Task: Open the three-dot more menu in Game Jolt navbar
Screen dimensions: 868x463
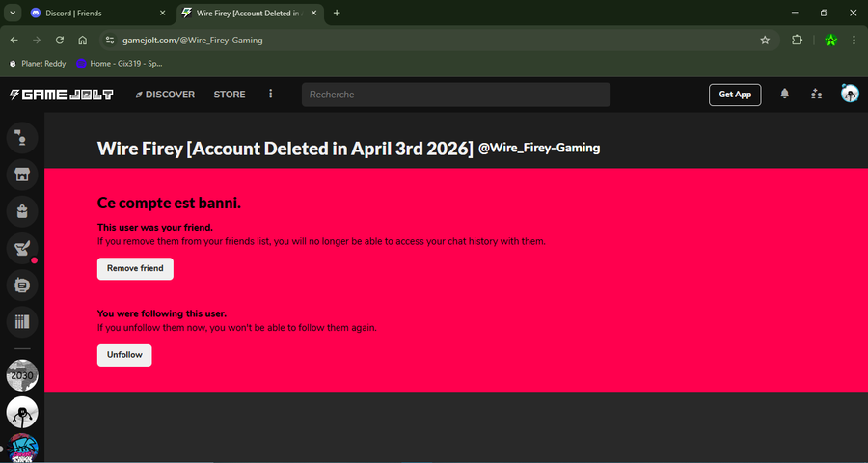Action: [271, 95]
